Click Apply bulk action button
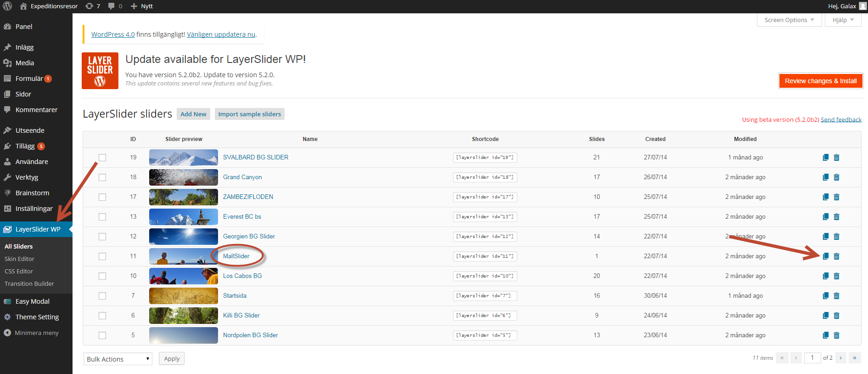 [172, 358]
